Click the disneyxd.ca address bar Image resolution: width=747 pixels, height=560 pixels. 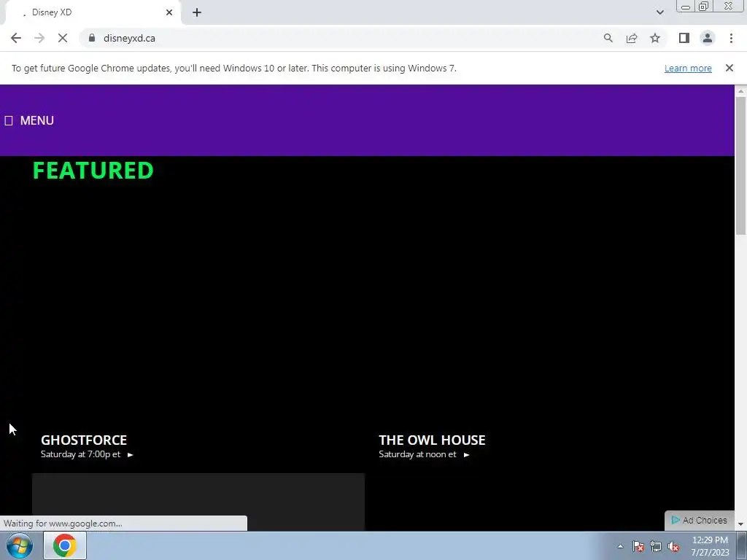(343, 38)
